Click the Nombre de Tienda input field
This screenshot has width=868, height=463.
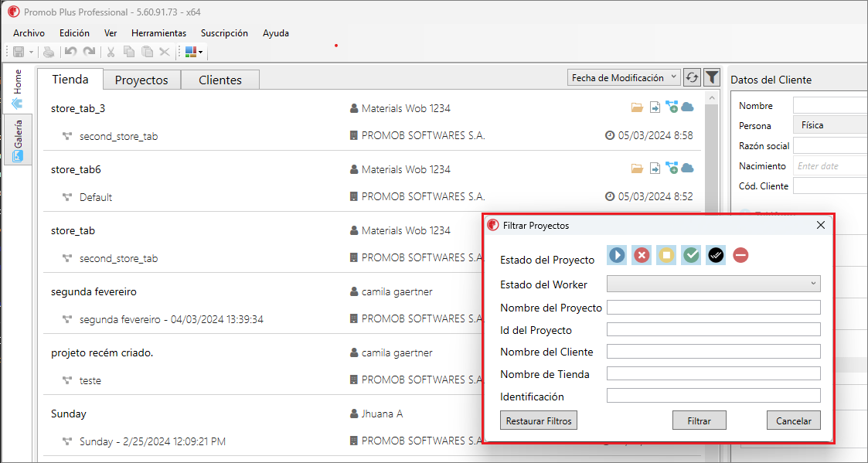click(x=713, y=374)
